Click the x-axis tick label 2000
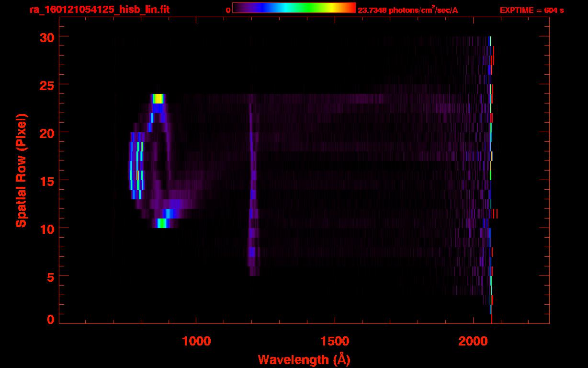The height and width of the screenshot is (368, 588). click(473, 341)
